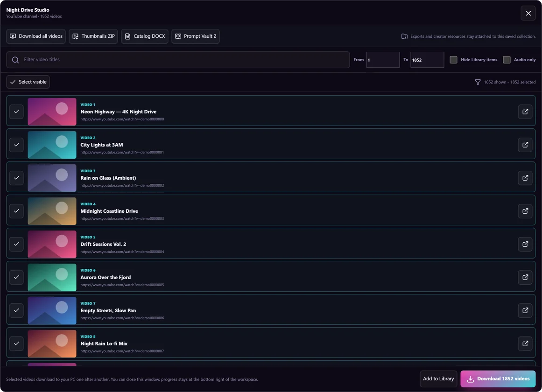Click Download all videos button
The width and height of the screenshot is (542, 392).
pyautogui.click(x=36, y=36)
